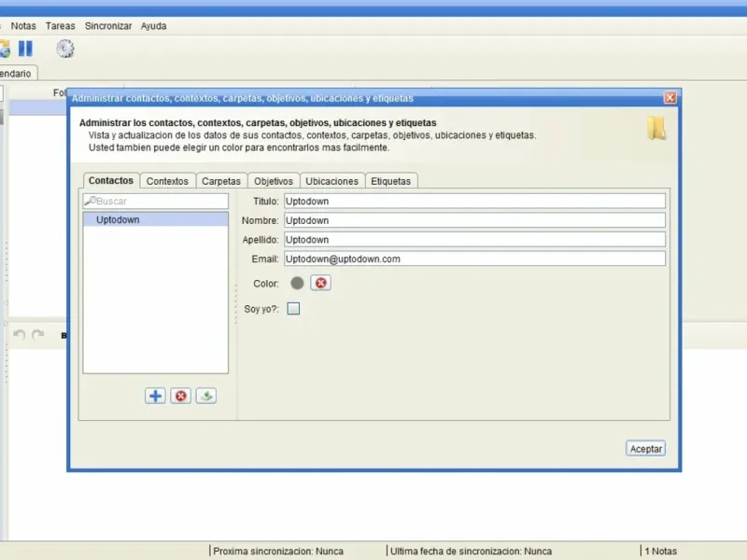The image size is (747, 560).
Task: Edit the Apellido field
Action: (x=474, y=240)
